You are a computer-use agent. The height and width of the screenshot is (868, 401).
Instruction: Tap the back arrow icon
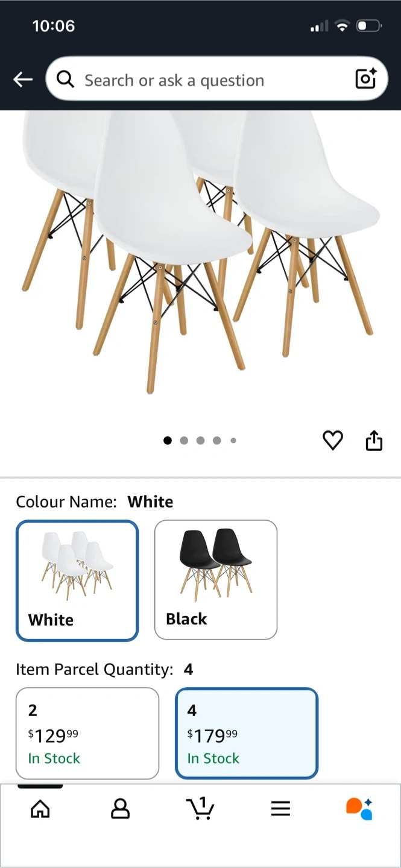click(23, 79)
